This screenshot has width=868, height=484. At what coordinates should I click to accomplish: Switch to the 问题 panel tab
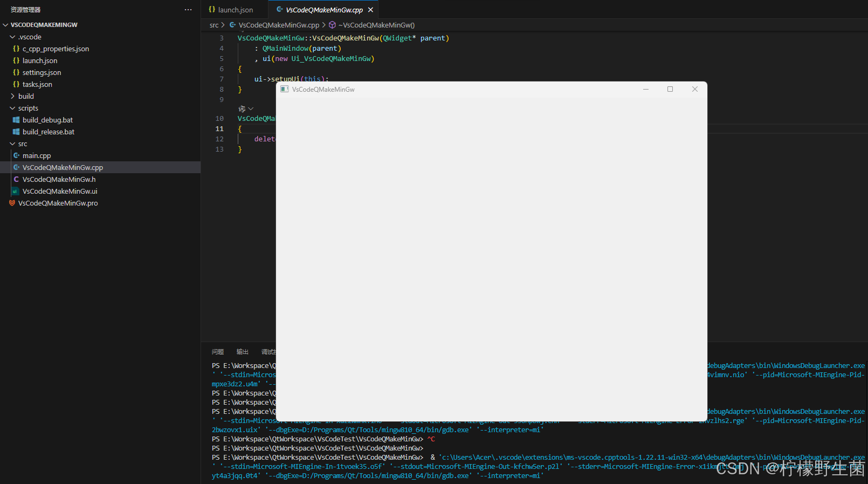click(x=218, y=352)
